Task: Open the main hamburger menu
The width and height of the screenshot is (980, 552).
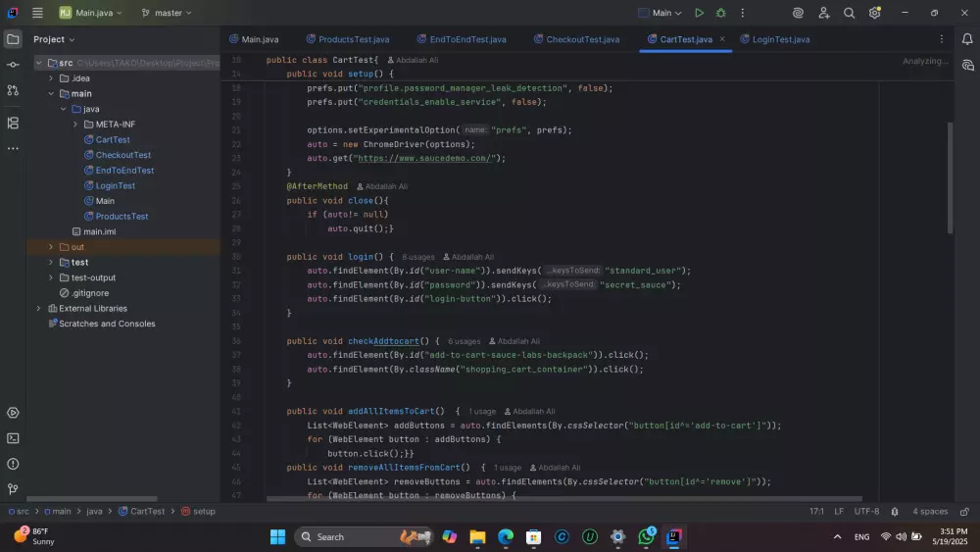Action: pyautogui.click(x=37, y=13)
